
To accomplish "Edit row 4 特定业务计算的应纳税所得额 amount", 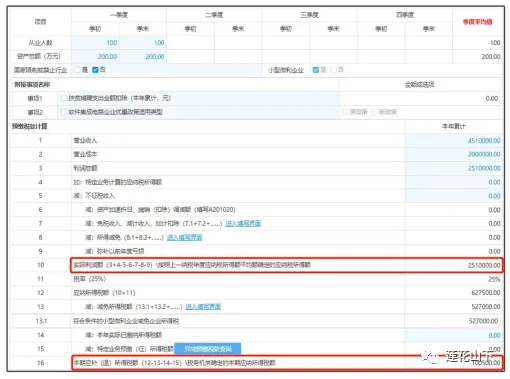I will click(454, 182).
